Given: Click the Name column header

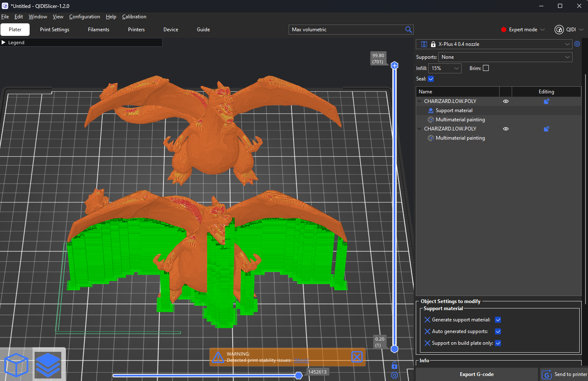Looking at the screenshot, I should 457,92.
